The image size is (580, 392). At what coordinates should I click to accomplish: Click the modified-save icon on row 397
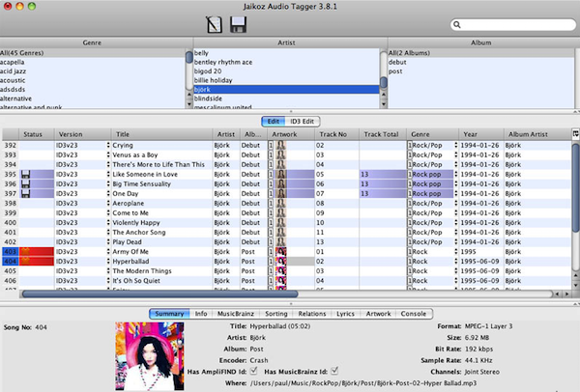coord(28,194)
